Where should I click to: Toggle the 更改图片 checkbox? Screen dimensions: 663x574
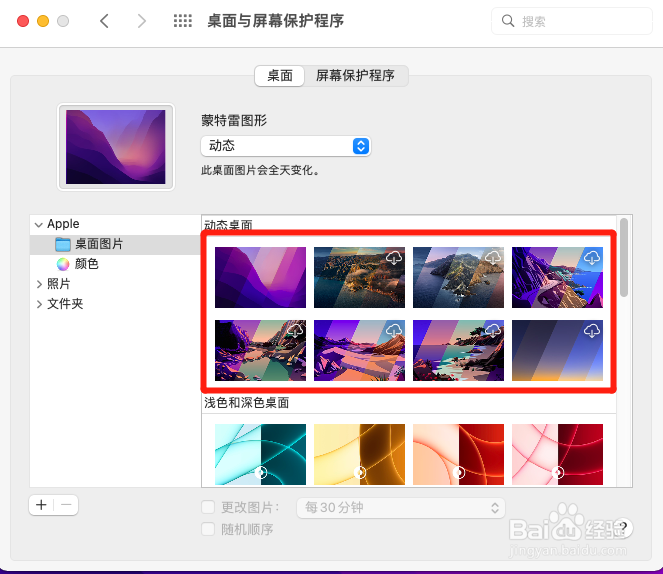coord(208,507)
